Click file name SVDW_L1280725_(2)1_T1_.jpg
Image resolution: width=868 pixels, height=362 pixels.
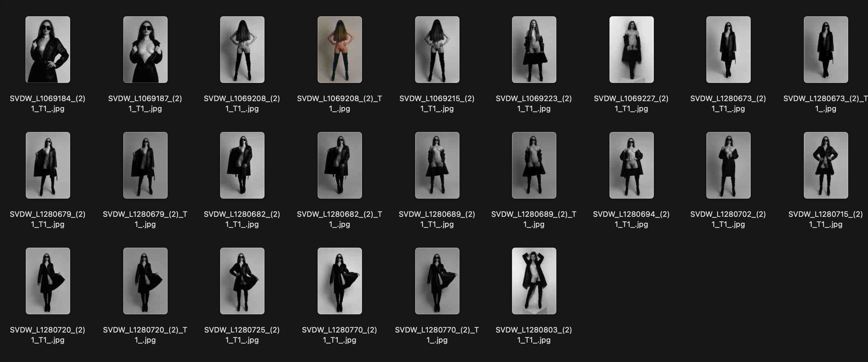pyautogui.click(x=242, y=335)
